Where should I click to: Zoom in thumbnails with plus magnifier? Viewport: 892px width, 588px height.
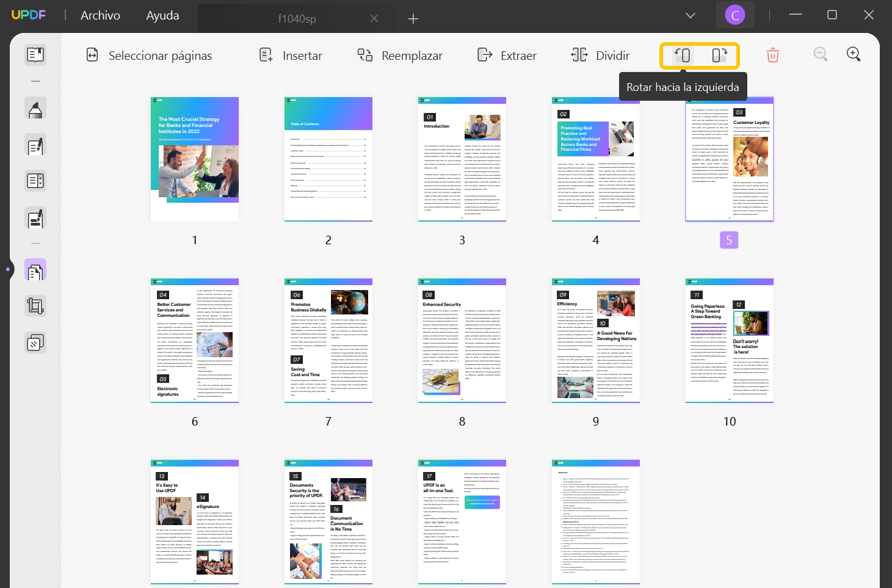coord(854,54)
